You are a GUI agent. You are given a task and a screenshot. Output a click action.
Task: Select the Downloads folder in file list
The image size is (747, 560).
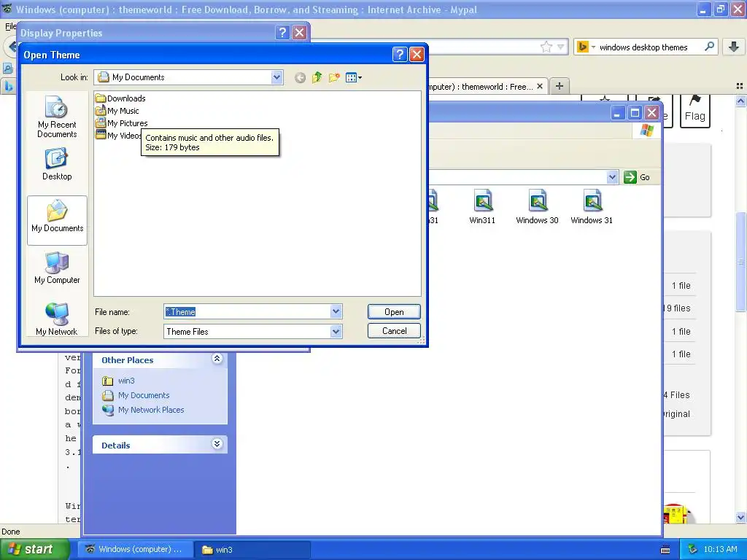point(120,98)
